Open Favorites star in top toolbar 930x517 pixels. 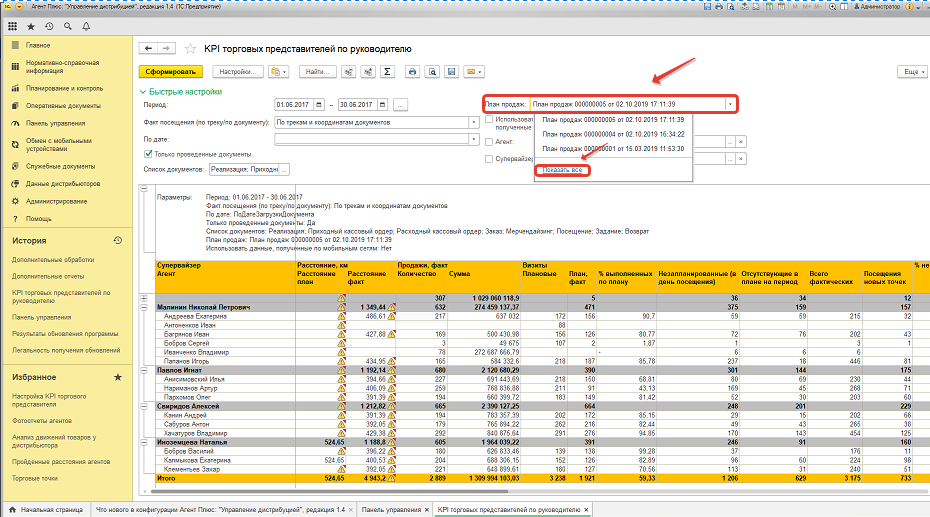(31, 27)
